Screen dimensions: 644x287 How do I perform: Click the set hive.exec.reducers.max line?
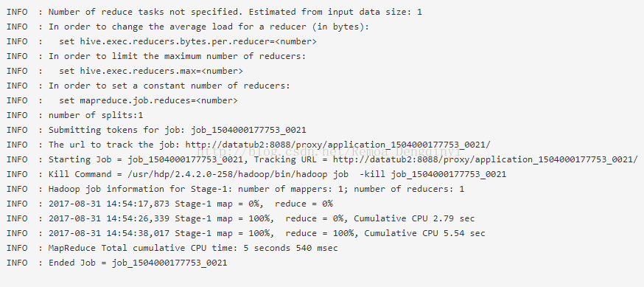click(x=151, y=71)
